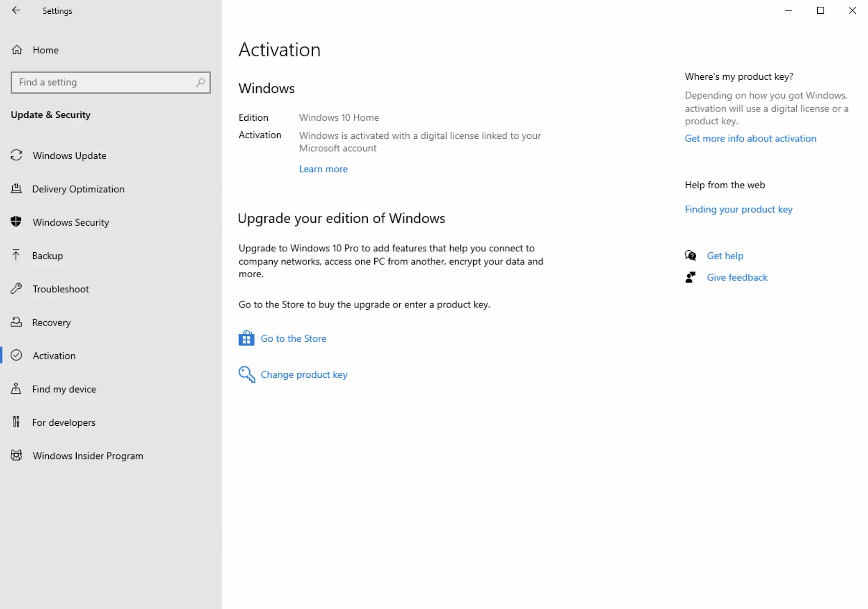Image resolution: width=868 pixels, height=609 pixels.
Task: Click the Home house icon
Action: point(17,50)
